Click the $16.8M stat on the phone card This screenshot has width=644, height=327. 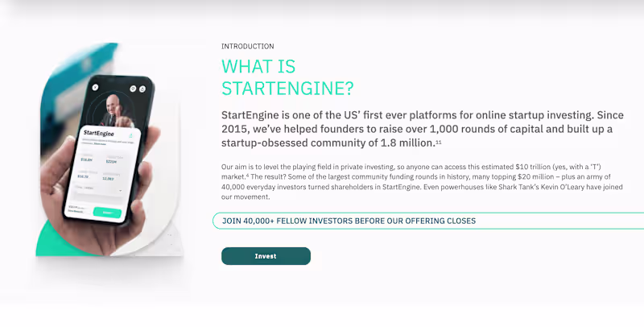tap(86, 159)
